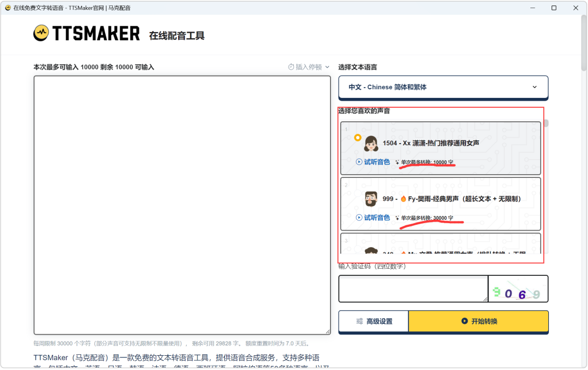Click the 潇潇 female avatar icon
This screenshot has width=588, height=370.
(x=371, y=143)
